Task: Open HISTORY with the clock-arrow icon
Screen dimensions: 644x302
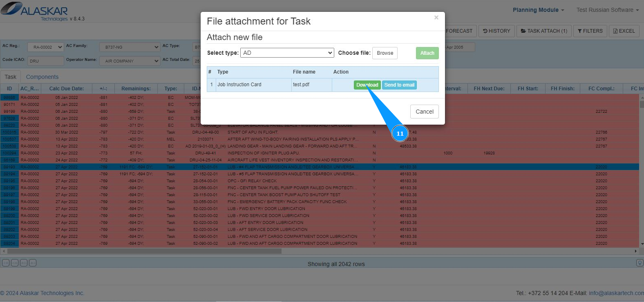Action: coord(496,31)
